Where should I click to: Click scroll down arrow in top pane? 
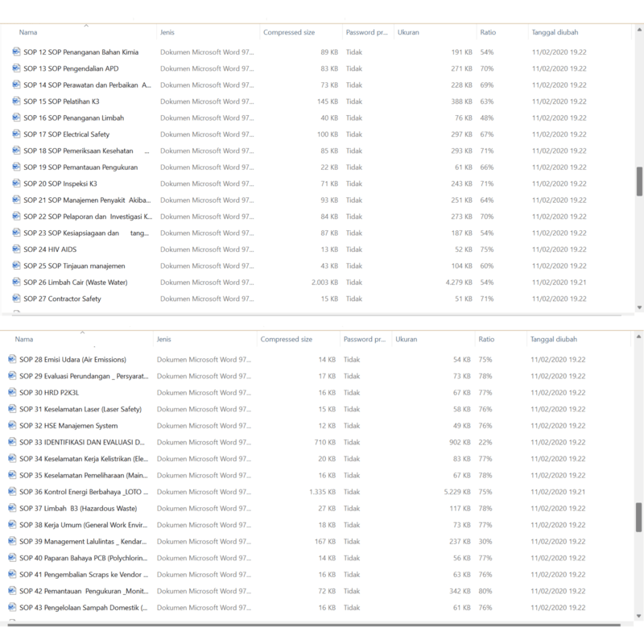pyautogui.click(x=639, y=308)
